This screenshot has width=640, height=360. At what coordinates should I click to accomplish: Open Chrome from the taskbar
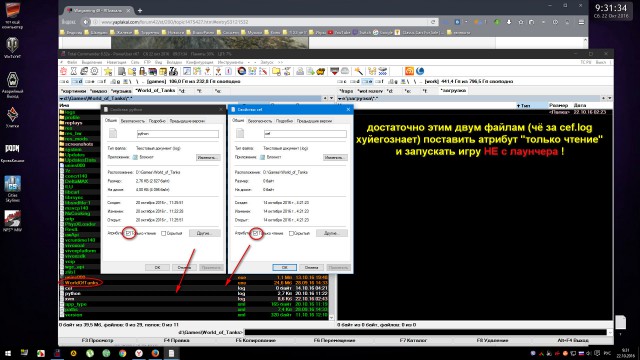[x=122, y=353]
